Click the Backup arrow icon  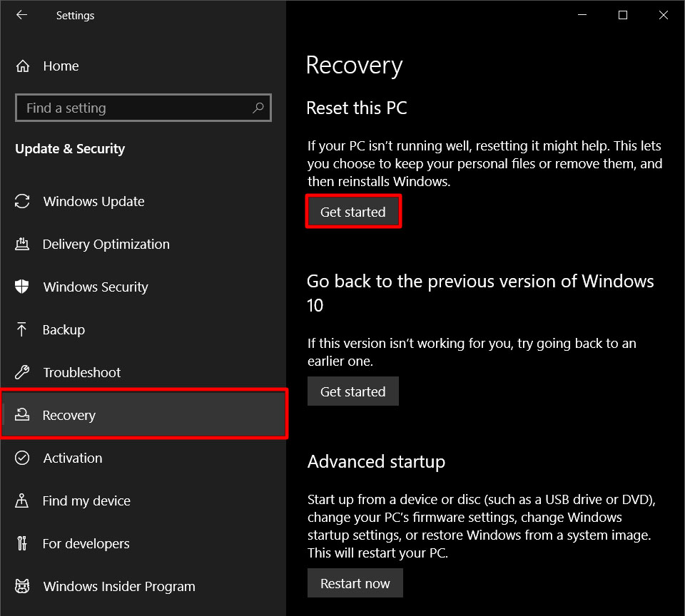22,330
